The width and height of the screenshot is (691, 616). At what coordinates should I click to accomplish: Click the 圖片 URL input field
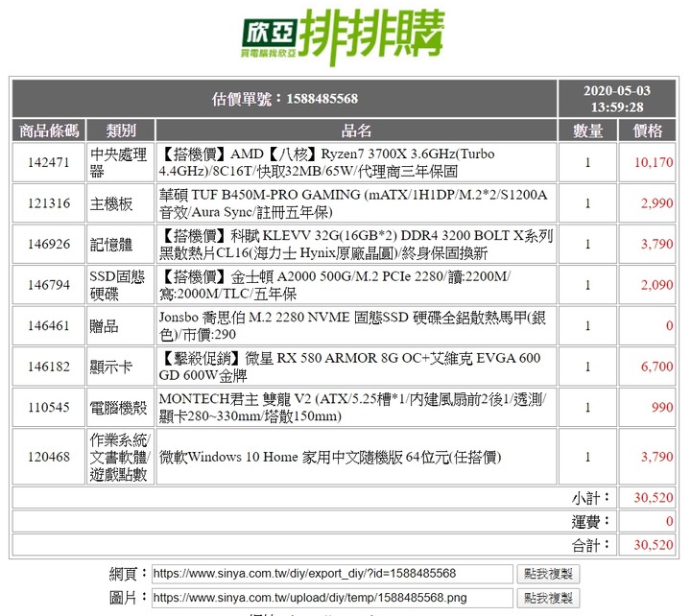332,598
